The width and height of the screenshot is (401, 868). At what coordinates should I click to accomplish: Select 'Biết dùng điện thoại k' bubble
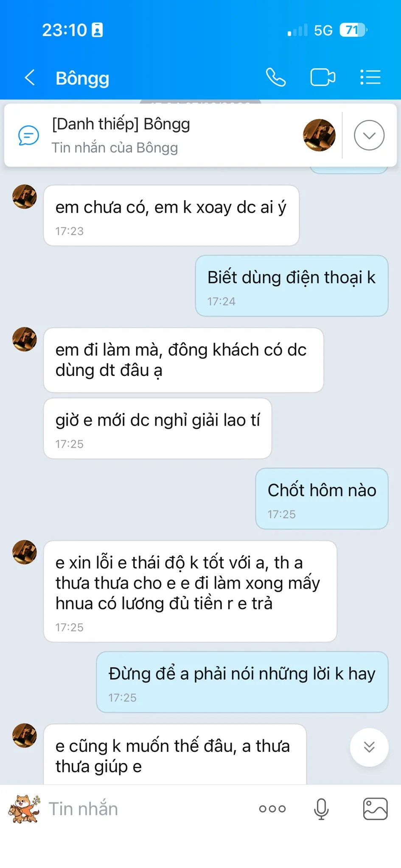(x=292, y=286)
